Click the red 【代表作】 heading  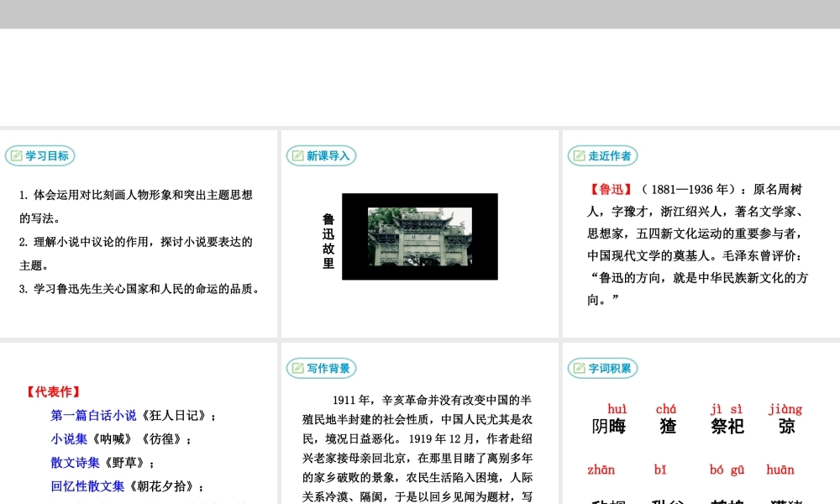pyautogui.click(x=54, y=392)
